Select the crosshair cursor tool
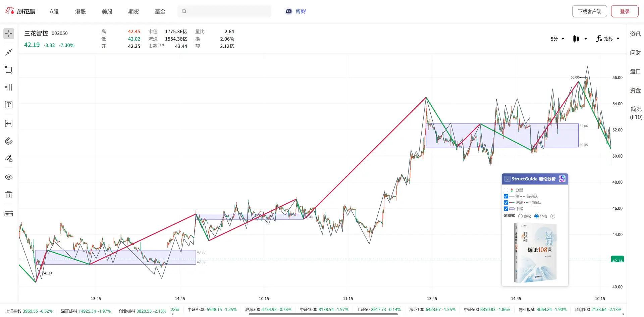644x317 pixels. pos(9,34)
